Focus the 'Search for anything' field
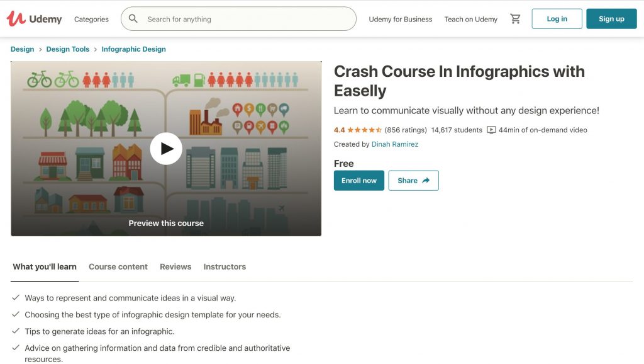Screen dimensions: 644x364 238,19
